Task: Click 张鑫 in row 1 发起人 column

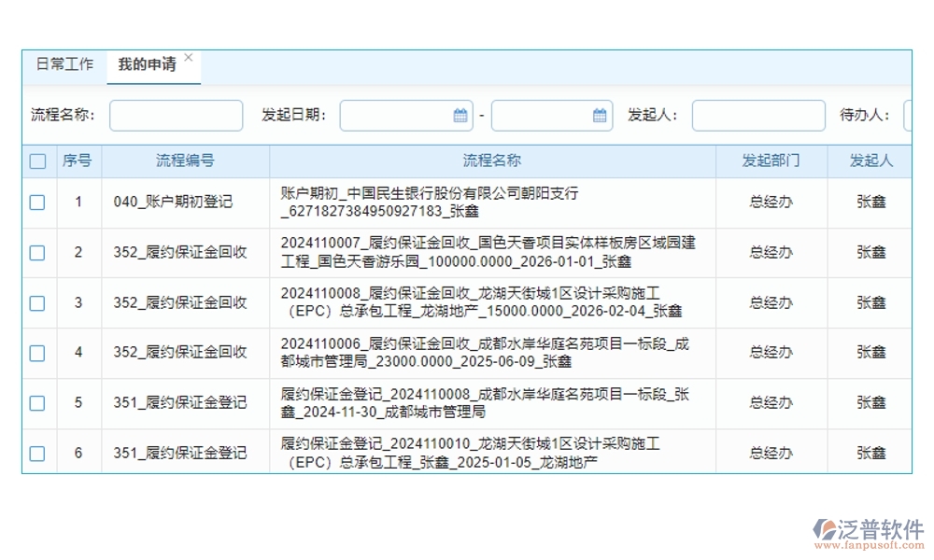Action: tap(870, 203)
